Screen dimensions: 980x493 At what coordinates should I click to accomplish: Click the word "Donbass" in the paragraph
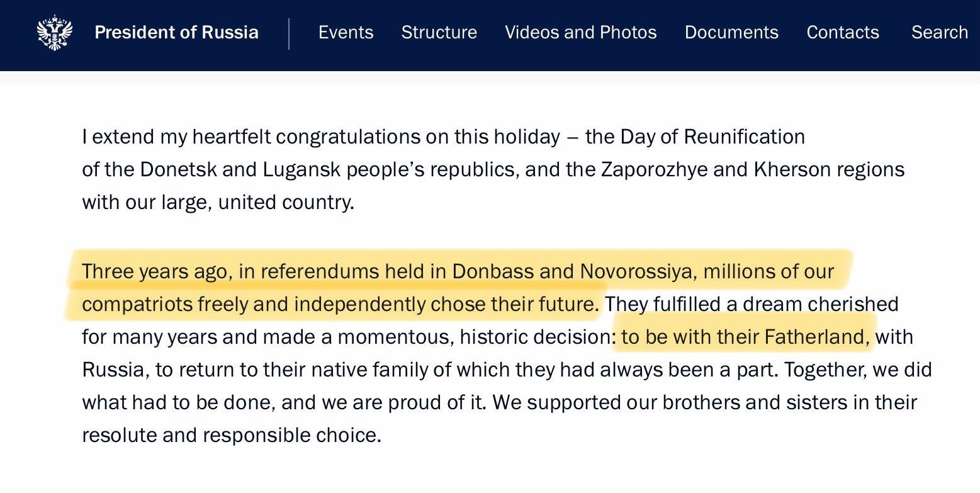pos(492,271)
